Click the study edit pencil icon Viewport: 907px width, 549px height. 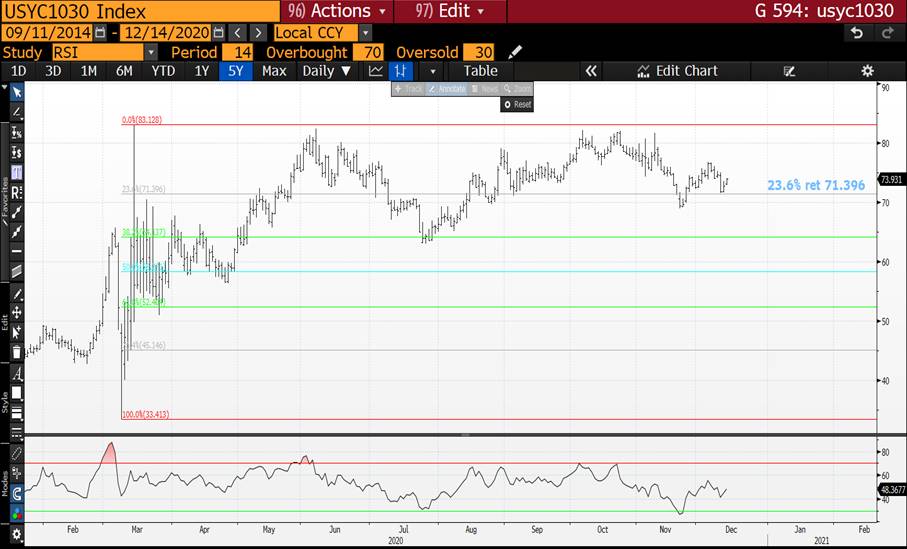coord(515,53)
